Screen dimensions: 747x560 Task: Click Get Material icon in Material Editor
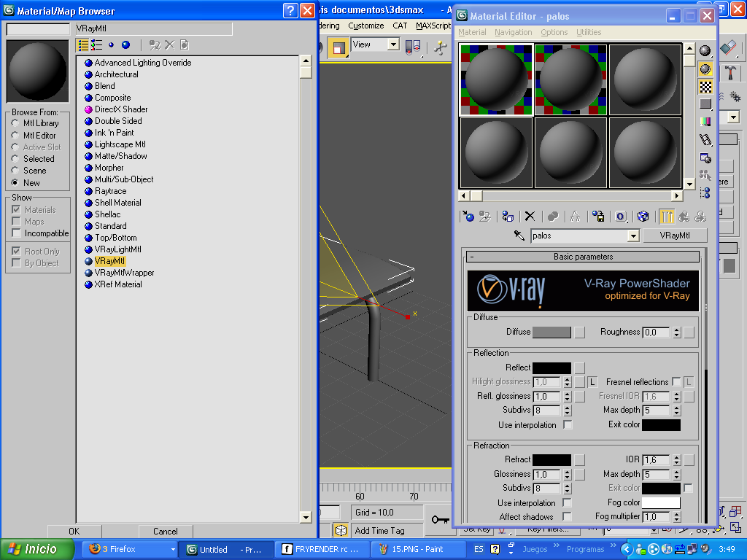pyautogui.click(x=468, y=217)
